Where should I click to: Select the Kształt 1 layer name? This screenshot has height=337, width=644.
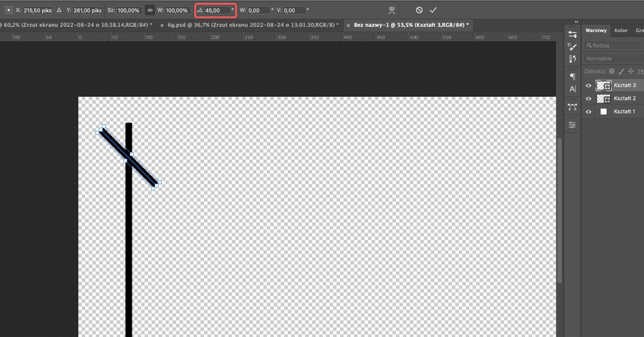(625, 112)
